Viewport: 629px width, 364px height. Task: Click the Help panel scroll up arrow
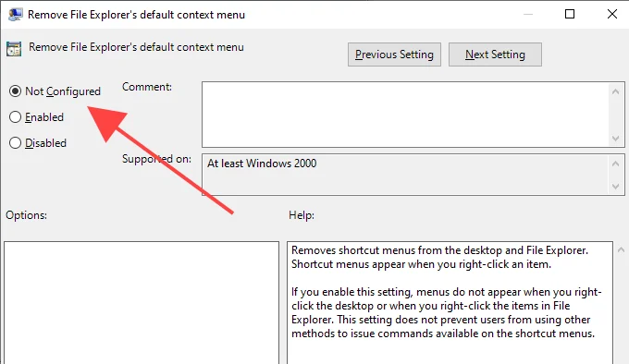pos(622,249)
